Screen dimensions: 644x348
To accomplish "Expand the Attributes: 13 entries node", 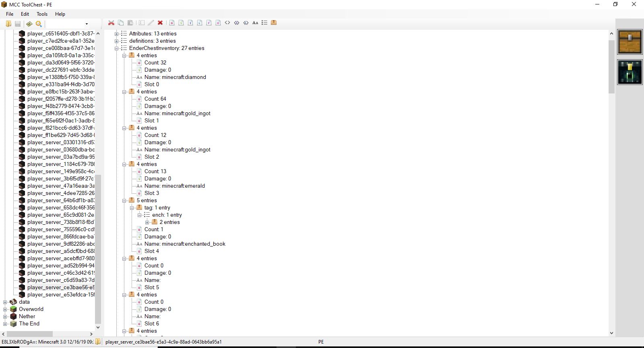I will pos(116,34).
